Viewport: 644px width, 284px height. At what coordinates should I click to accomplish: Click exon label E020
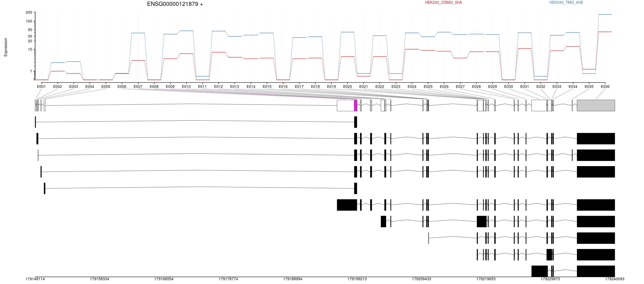click(x=347, y=87)
